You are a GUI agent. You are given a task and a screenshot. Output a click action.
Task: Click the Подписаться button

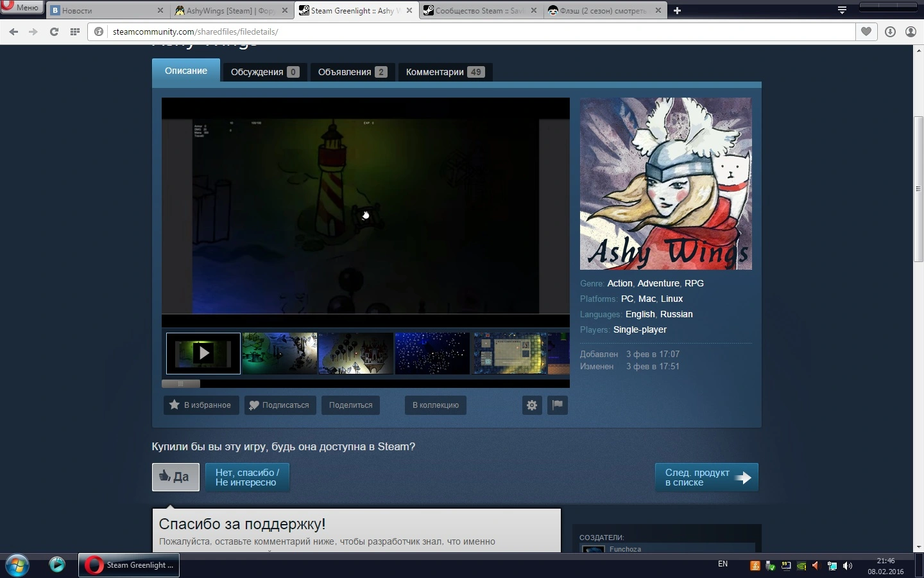click(280, 405)
